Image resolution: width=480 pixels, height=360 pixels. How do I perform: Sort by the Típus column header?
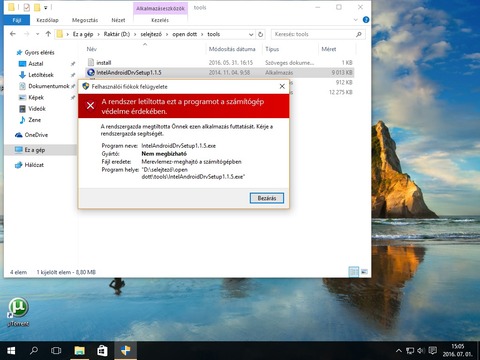(272, 49)
